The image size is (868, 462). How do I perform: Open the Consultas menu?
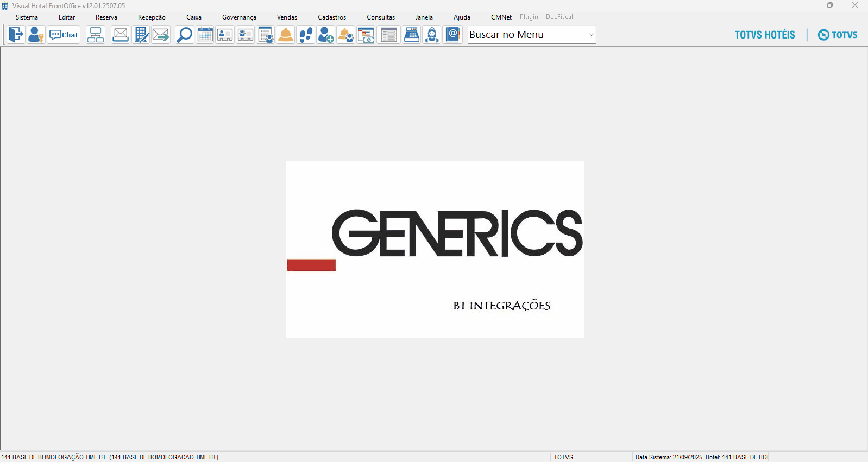coord(381,17)
